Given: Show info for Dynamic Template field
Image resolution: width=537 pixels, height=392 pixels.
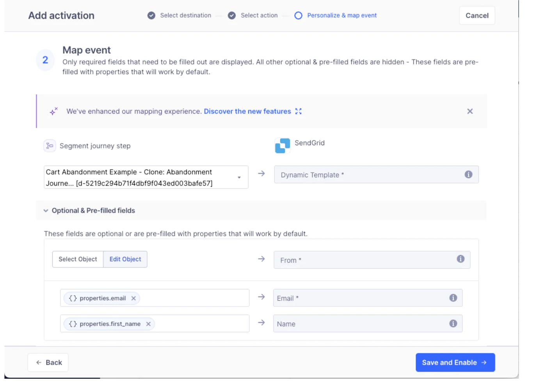Looking at the screenshot, I should (x=468, y=175).
